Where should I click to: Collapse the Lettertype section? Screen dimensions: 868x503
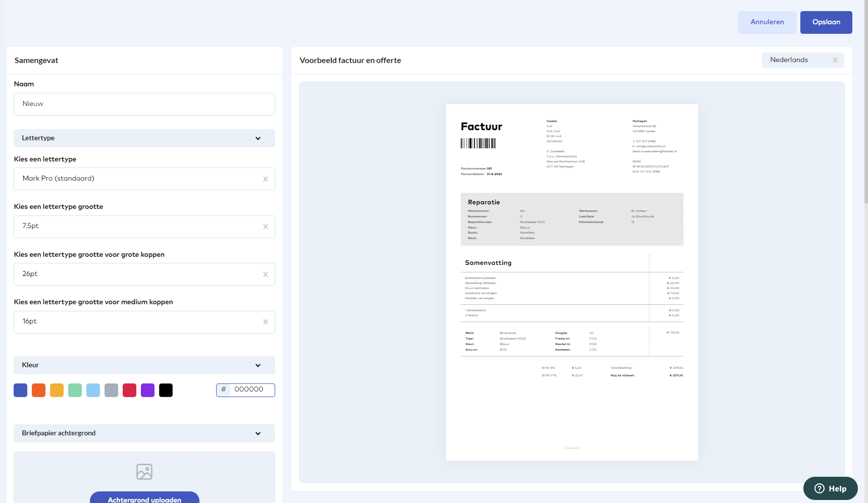258,138
